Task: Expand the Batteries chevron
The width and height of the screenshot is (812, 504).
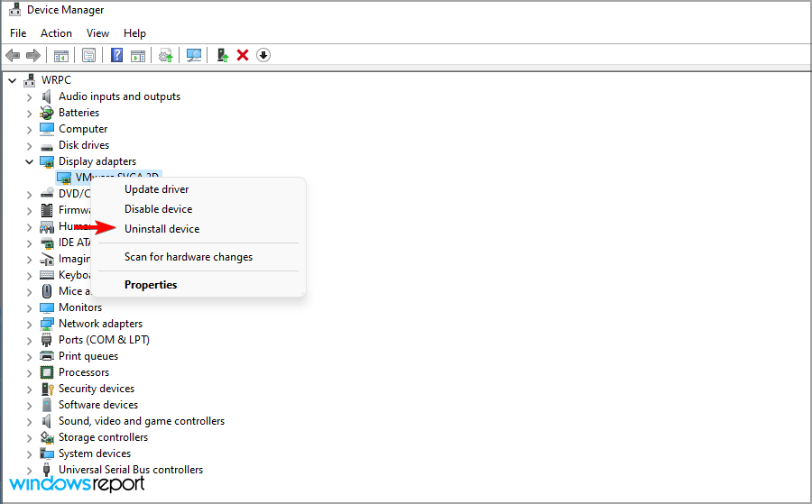Action: tap(30, 113)
